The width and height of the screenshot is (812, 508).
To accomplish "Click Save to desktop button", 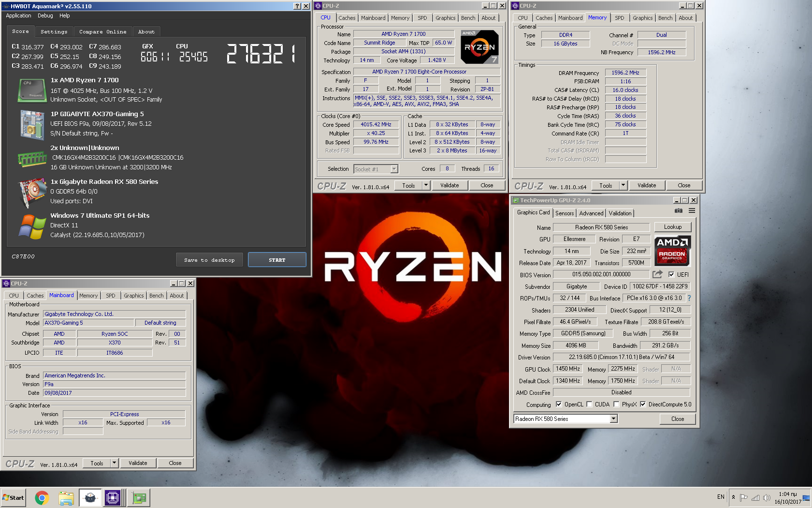I will pos(209,260).
